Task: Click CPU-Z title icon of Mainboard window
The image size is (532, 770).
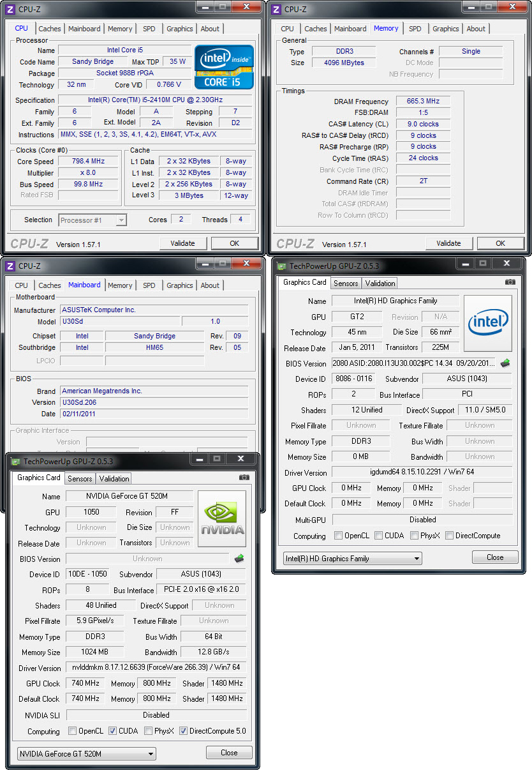Action: [10, 266]
